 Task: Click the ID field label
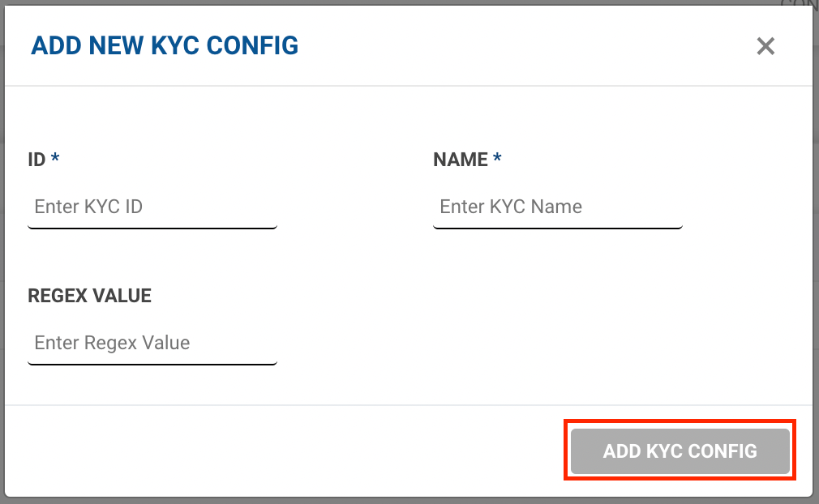[x=36, y=160]
